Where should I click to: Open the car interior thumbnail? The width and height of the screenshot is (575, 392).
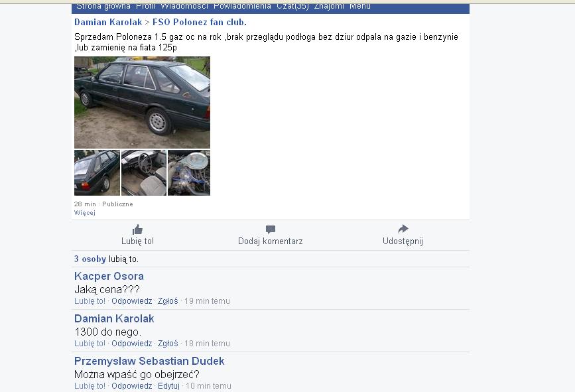(x=144, y=172)
